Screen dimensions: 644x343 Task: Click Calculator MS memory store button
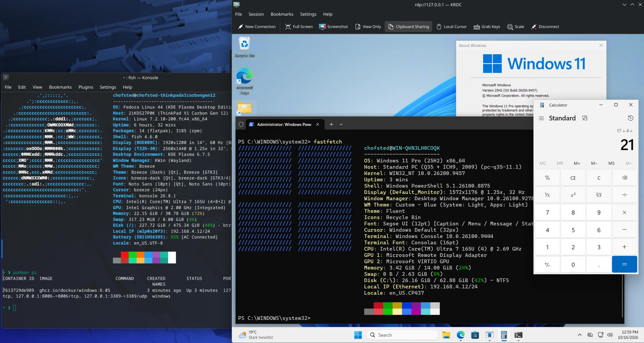[x=611, y=163]
